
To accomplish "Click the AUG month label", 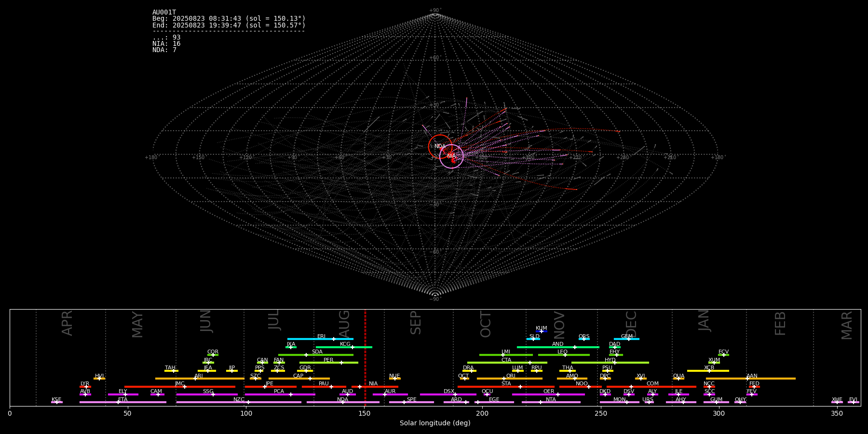I will (344, 323).
